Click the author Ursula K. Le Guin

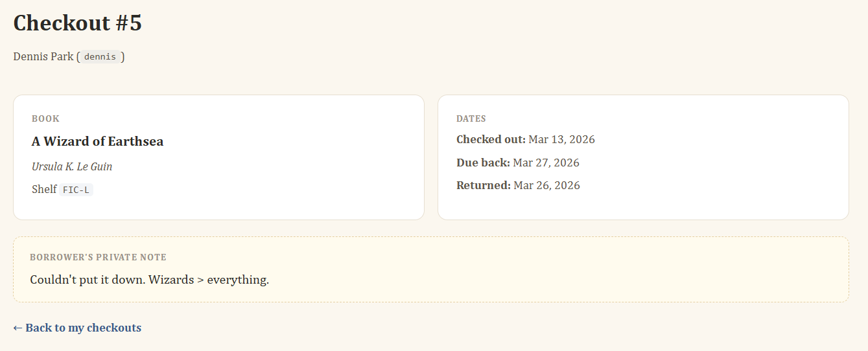72,166
